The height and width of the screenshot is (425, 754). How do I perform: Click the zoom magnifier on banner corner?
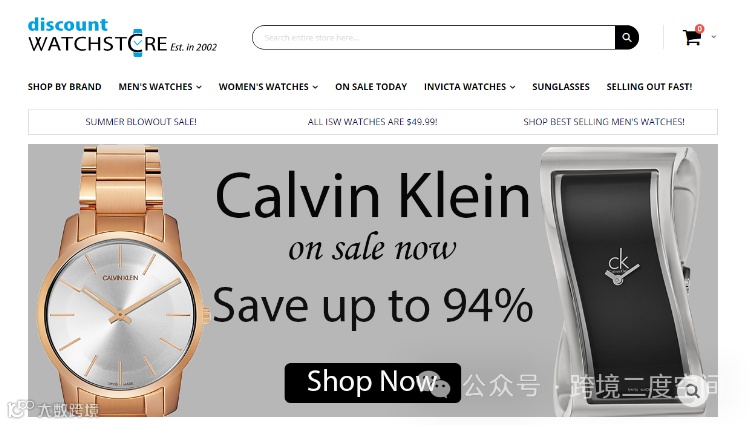click(x=692, y=391)
